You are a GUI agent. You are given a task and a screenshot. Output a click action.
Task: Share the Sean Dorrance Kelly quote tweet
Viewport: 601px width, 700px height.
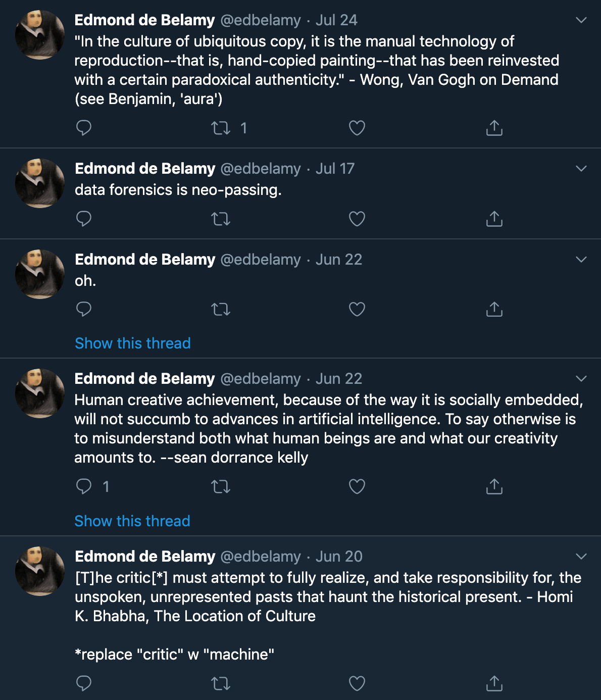(494, 486)
